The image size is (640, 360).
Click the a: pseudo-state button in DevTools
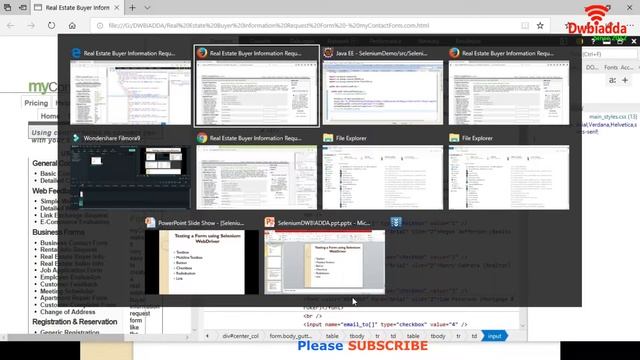pyautogui.click(x=612, y=80)
